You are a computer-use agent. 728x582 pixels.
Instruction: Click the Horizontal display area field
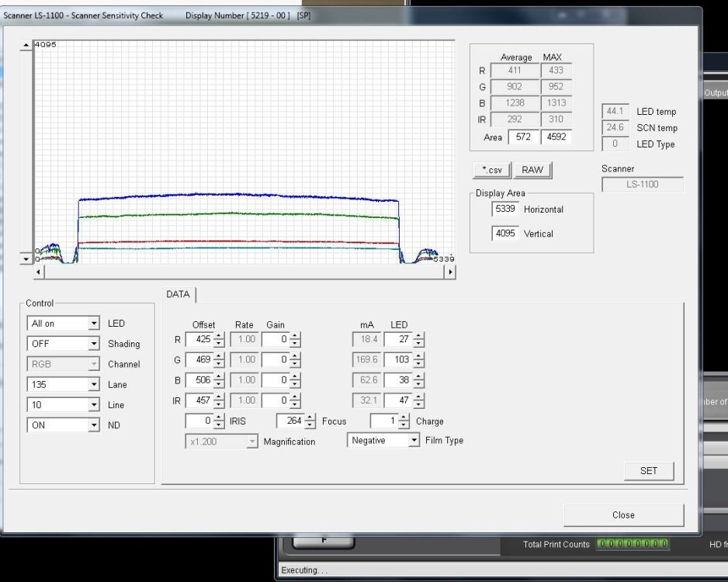(505, 210)
